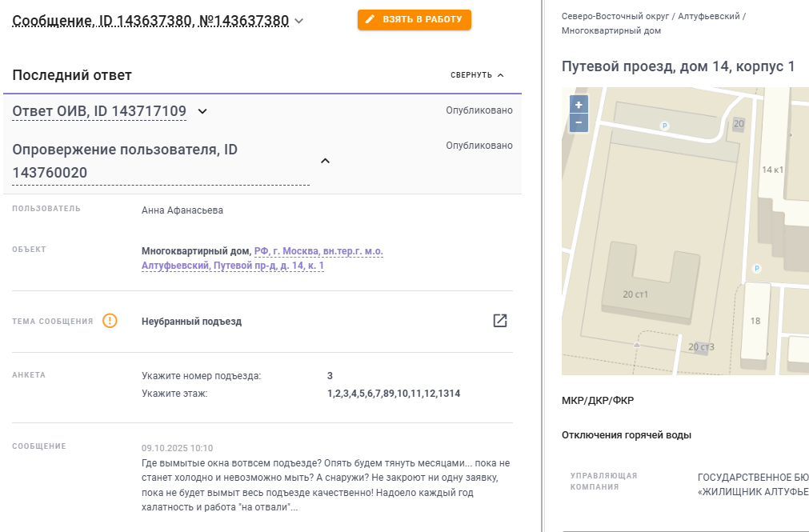
Task: Open the МКР/ДКР/ФКР section
Action: (x=598, y=400)
